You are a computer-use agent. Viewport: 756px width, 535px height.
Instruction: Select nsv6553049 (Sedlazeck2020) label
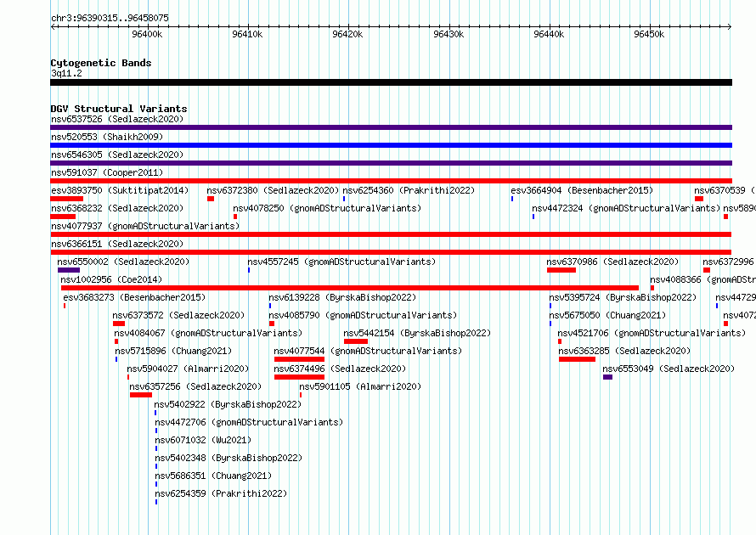pos(669,369)
